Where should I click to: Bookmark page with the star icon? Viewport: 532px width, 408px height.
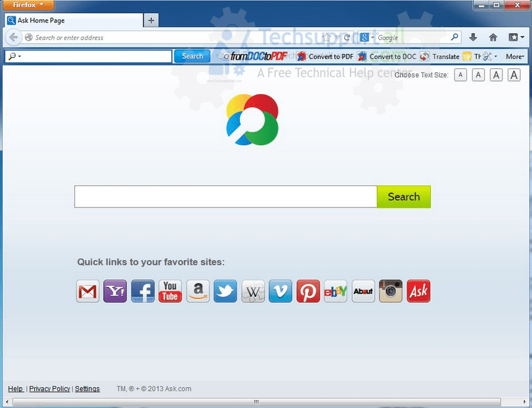tap(326, 37)
